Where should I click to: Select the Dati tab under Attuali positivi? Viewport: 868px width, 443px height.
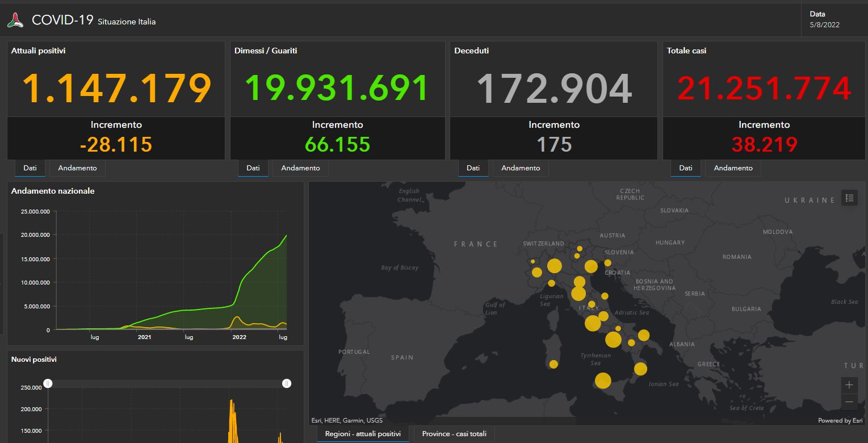[30, 168]
